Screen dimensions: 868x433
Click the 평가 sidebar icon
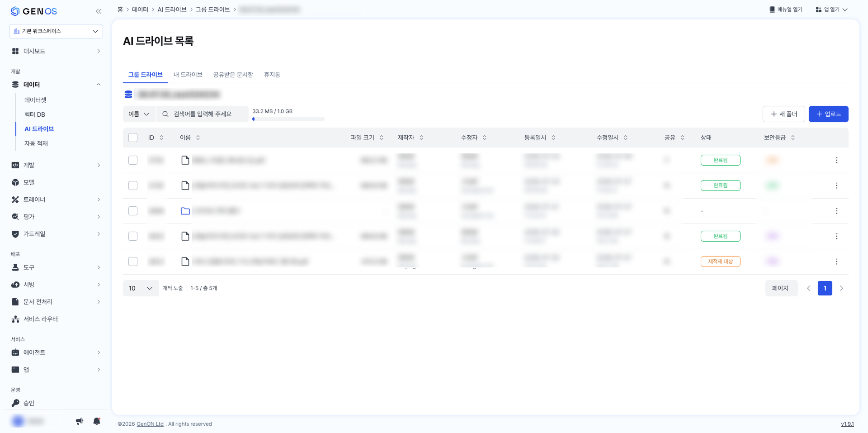click(x=15, y=217)
